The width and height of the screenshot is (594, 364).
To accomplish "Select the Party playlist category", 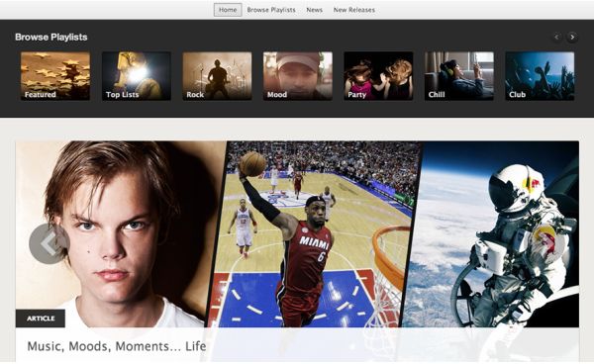I will point(378,76).
